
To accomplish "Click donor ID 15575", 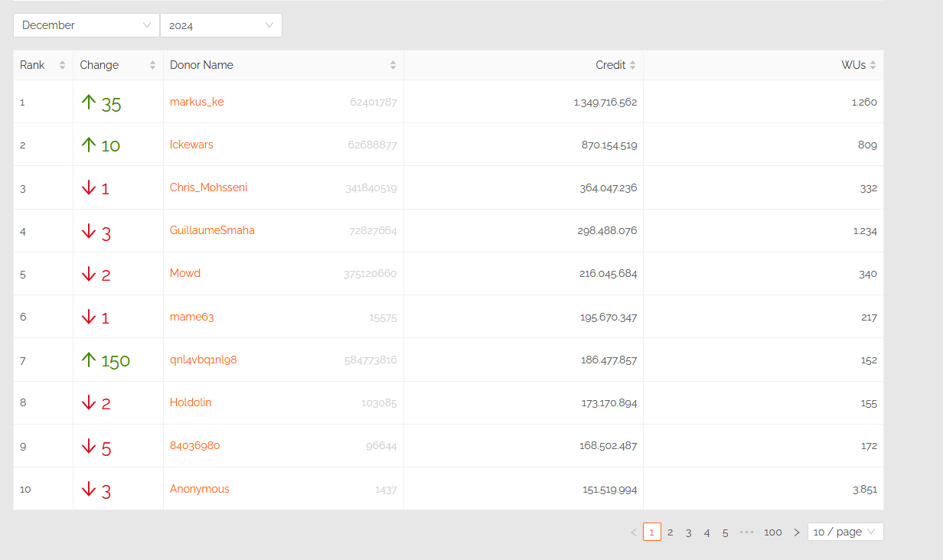I will click(383, 317).
